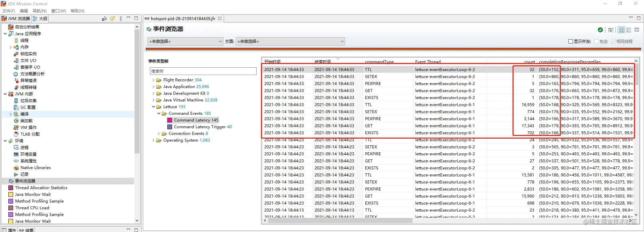Screen dimensions: 644x232
Task: Open the 方法概要分析 page
Action: click(x=29, y=74)
